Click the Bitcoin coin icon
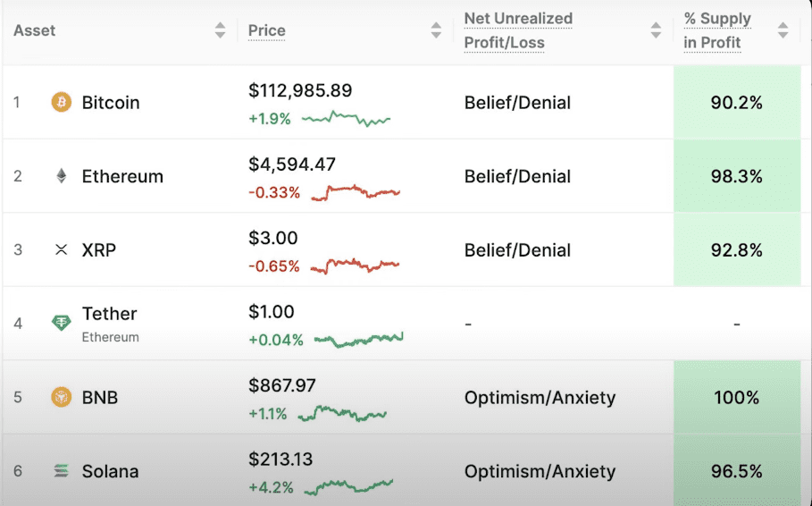The image size is (812, 506). (x=61, y=102)
